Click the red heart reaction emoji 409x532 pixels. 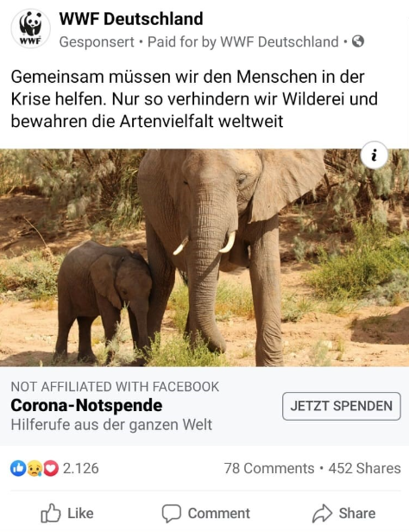click(51, 468)
